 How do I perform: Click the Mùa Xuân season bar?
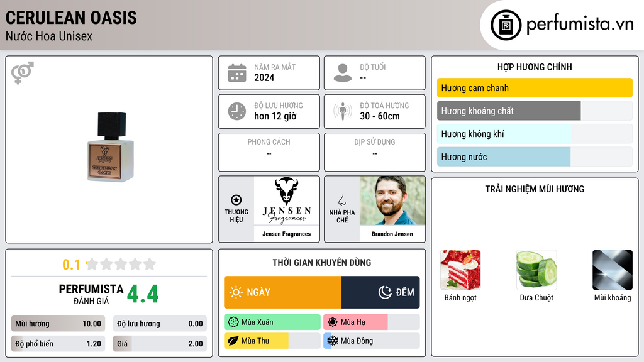272,322
